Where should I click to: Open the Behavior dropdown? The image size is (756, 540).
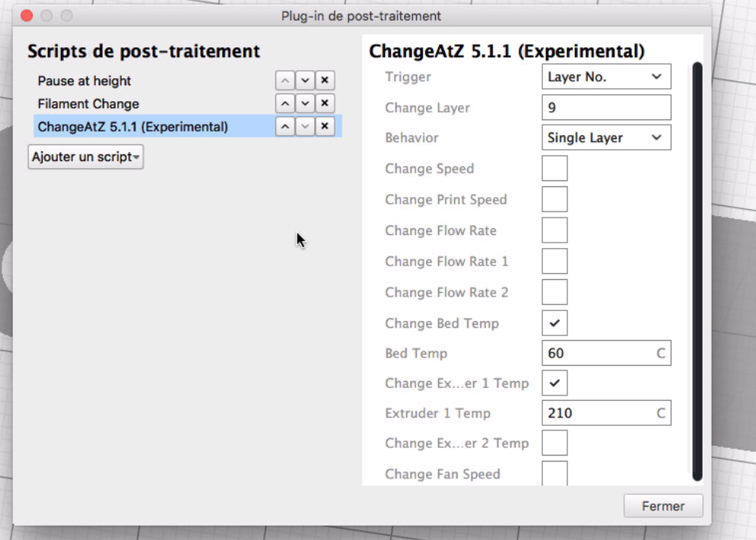606,138
